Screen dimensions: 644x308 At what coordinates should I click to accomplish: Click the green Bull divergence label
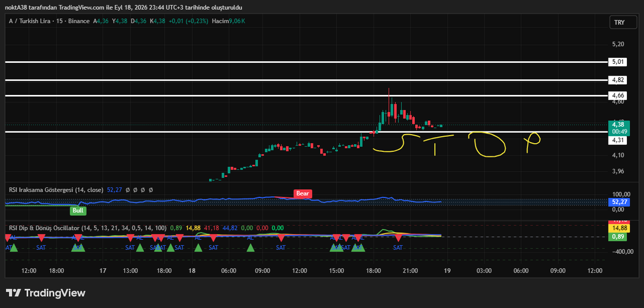click(78, 211)
